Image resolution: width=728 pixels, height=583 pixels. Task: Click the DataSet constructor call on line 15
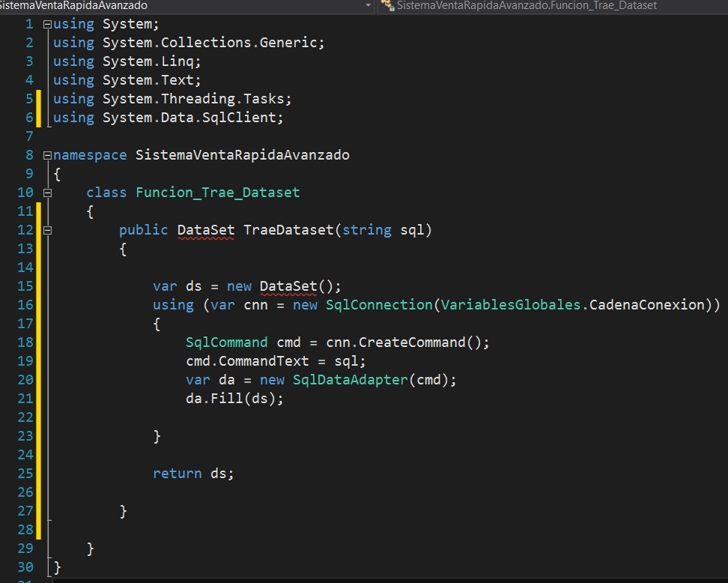[x=287, y=286]
